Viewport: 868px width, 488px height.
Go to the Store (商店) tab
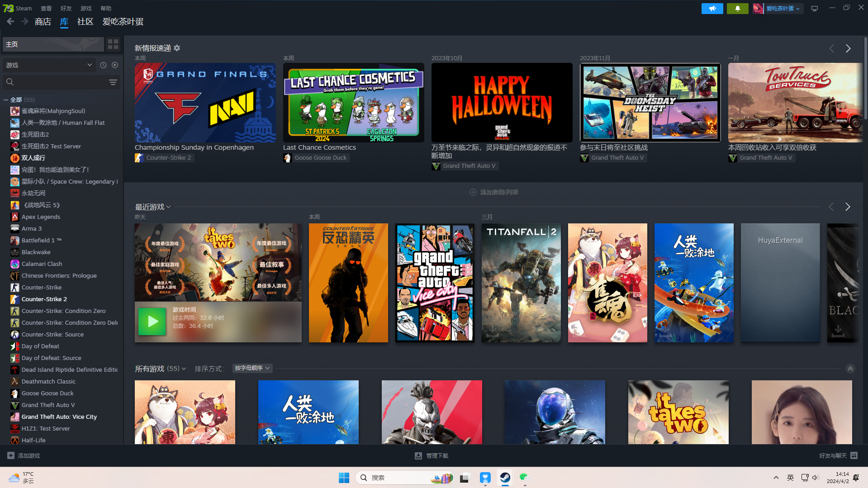43,22
